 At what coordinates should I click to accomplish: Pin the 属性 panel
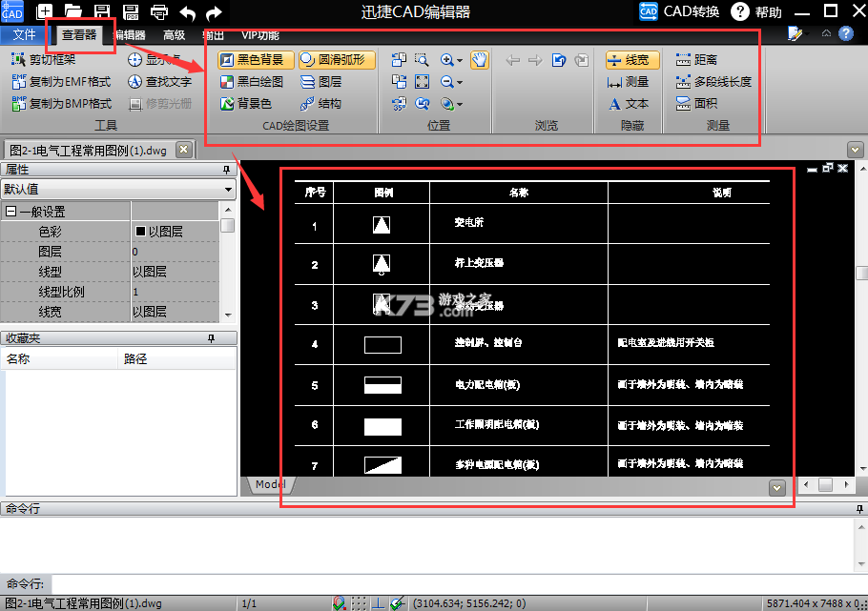click(226, 170)
